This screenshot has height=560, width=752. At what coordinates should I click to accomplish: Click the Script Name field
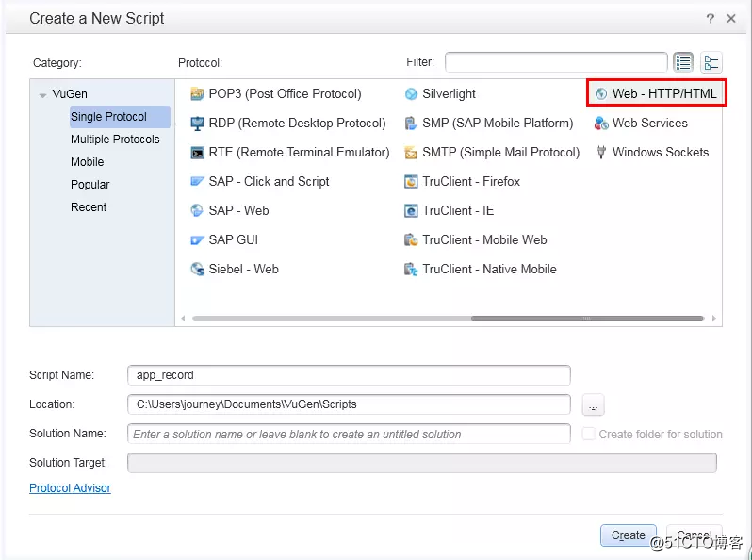[x=349, y=375]
